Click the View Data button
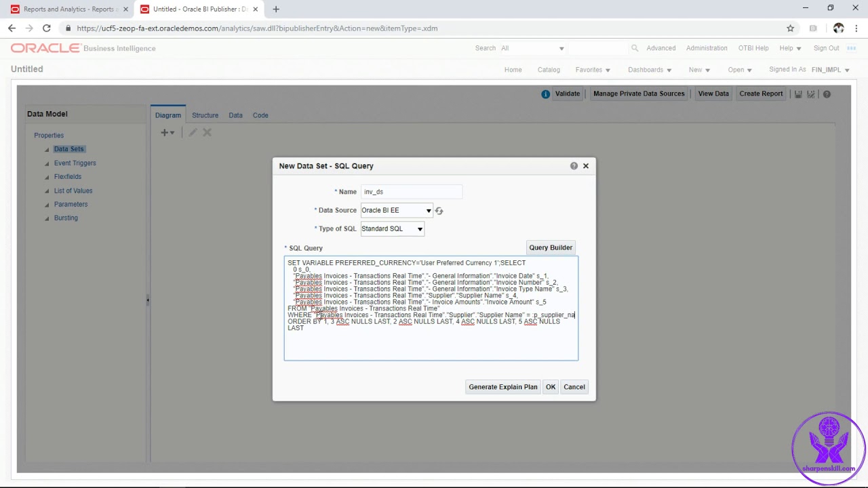The image size is (868, 488). tap(713, 94)
